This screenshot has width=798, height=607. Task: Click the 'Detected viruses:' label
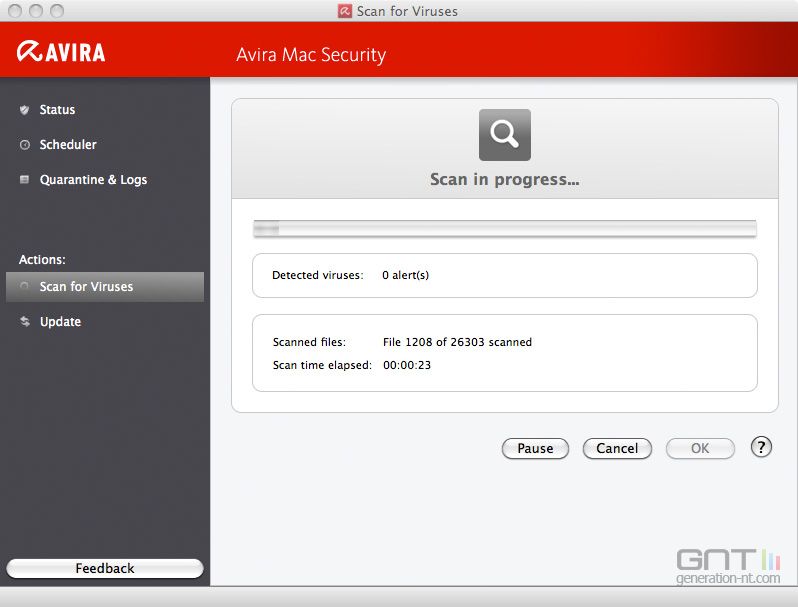pyautogui.click(x=318, y=275)
